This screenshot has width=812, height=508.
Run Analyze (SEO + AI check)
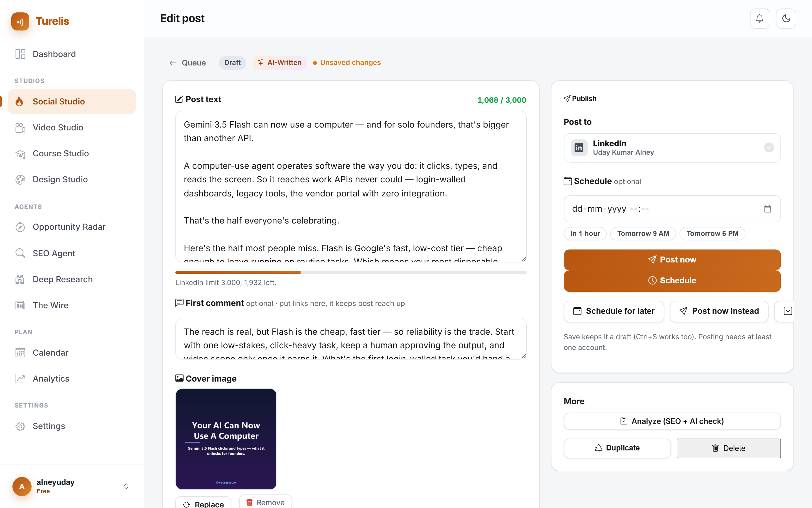tap(672, 421)
